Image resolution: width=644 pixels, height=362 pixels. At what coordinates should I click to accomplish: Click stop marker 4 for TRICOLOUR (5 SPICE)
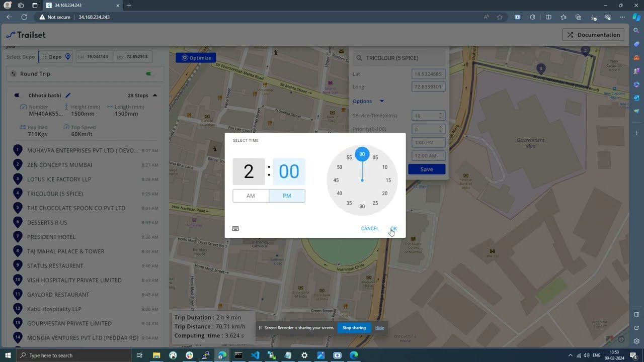tap(18, 193)
